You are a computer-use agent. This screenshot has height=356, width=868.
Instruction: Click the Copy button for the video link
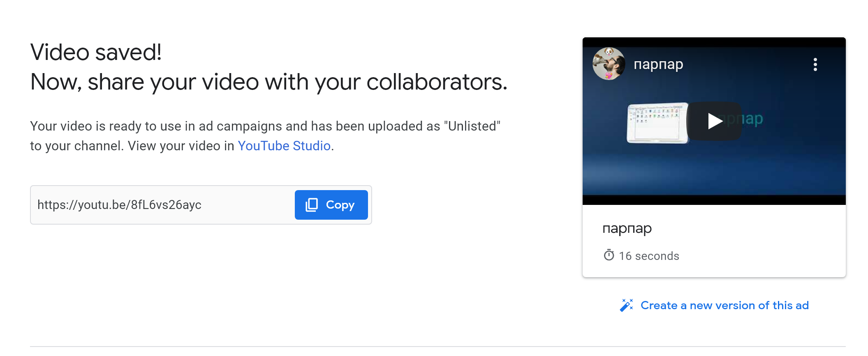331,205
